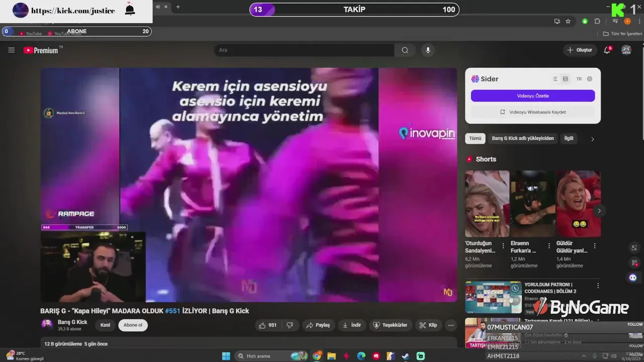Create a clip with Klip button
This screenshot has width=644, height=362.
[x=428, y=325]
